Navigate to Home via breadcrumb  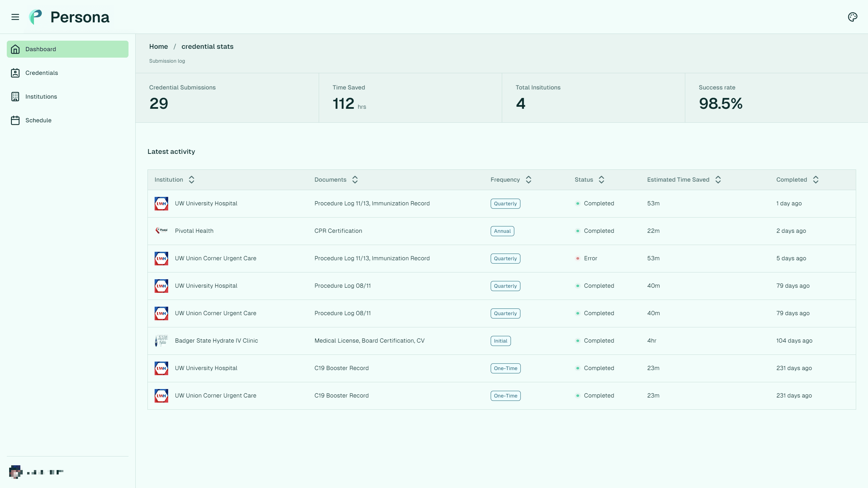158,46
